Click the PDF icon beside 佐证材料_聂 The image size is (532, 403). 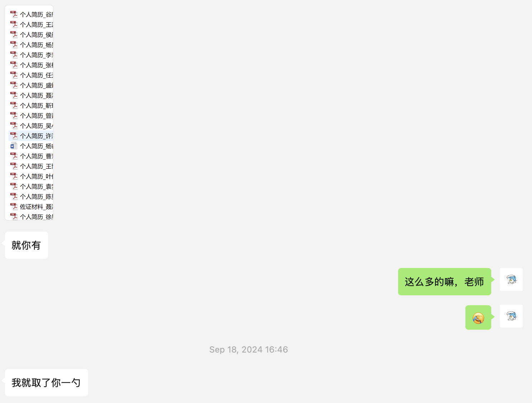pos(14,207)
